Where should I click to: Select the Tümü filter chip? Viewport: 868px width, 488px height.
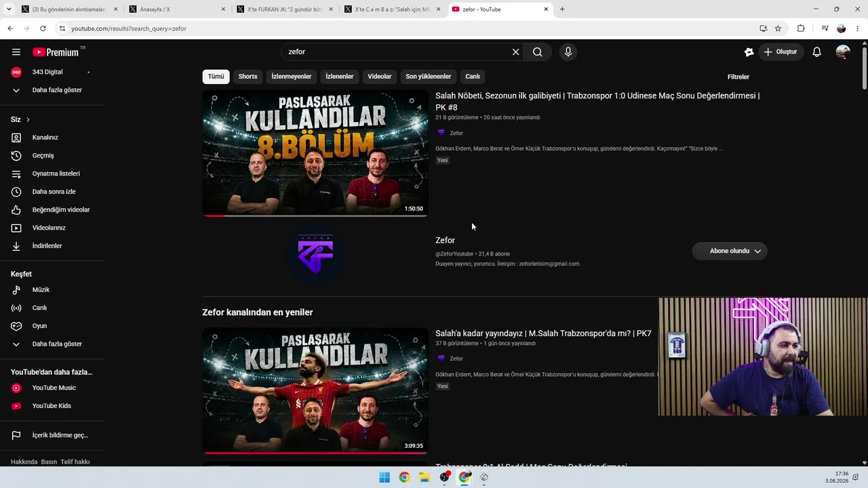pyautogui.click(x=216, y=77)
